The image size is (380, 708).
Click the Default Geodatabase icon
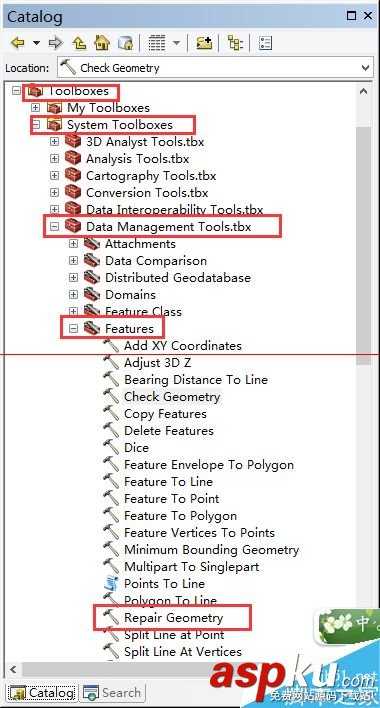click(125, 43)
